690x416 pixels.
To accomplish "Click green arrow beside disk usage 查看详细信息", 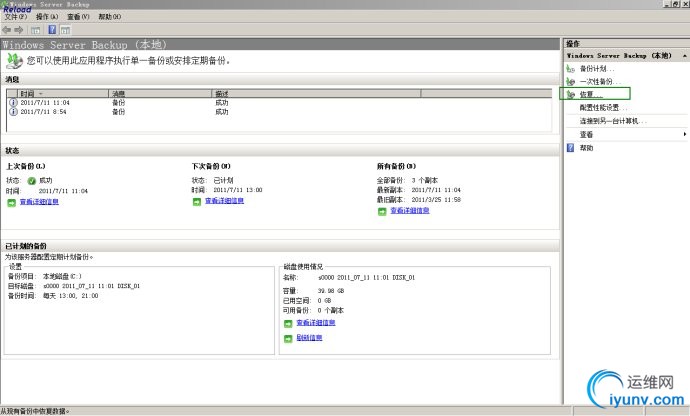I will click(x=288, y=324).
